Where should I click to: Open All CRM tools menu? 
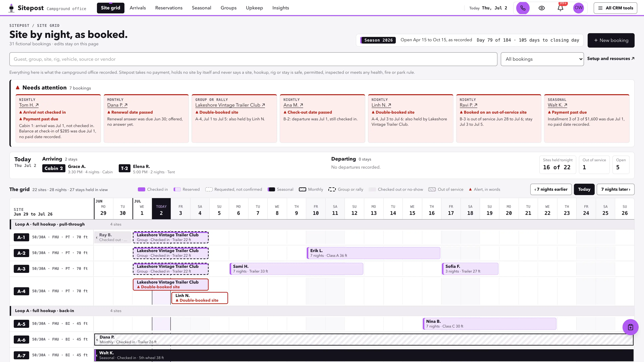click(615, 8)
